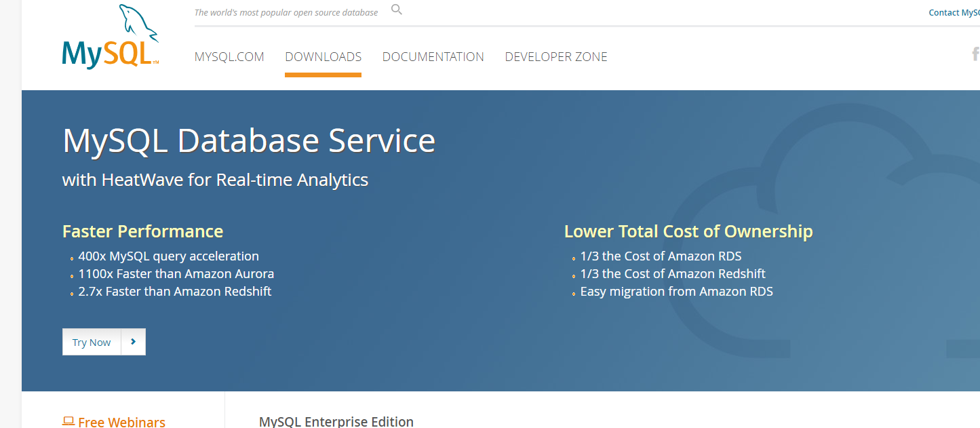The width and height of the screenshot is (980, 428).
Task: Click '1/3 the Cost of Amazon Redshift' bullet
Action: click(x=673, y=274)
